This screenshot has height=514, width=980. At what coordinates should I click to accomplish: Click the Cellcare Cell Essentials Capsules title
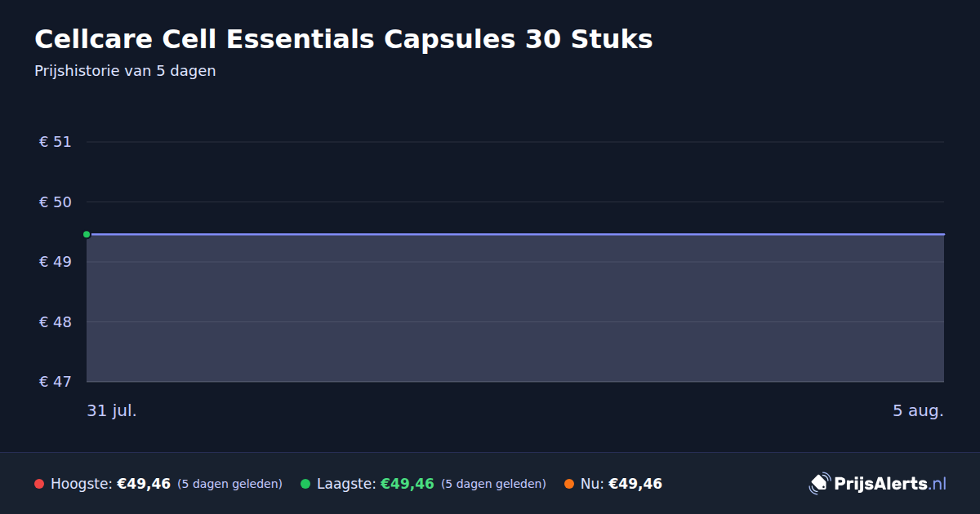pyautogui.click(x=344, y=39)
